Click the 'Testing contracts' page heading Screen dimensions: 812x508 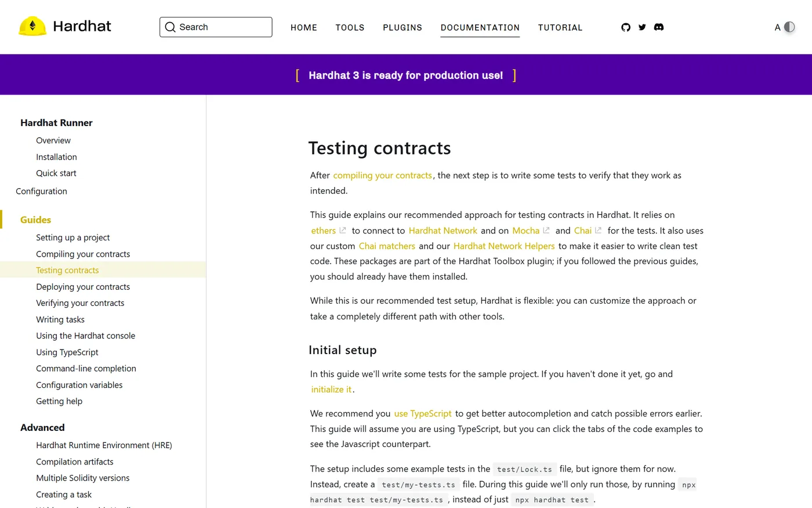[x=380, y=148]
